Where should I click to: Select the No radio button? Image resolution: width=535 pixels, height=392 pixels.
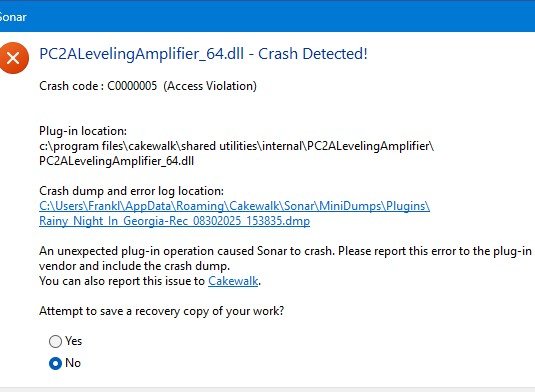[55, 363]
